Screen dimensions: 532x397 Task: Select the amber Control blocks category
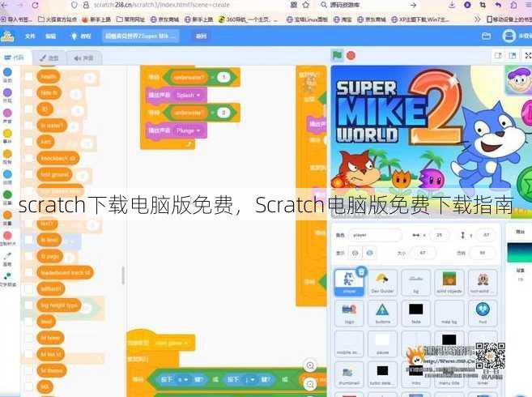tap(7, 156)
